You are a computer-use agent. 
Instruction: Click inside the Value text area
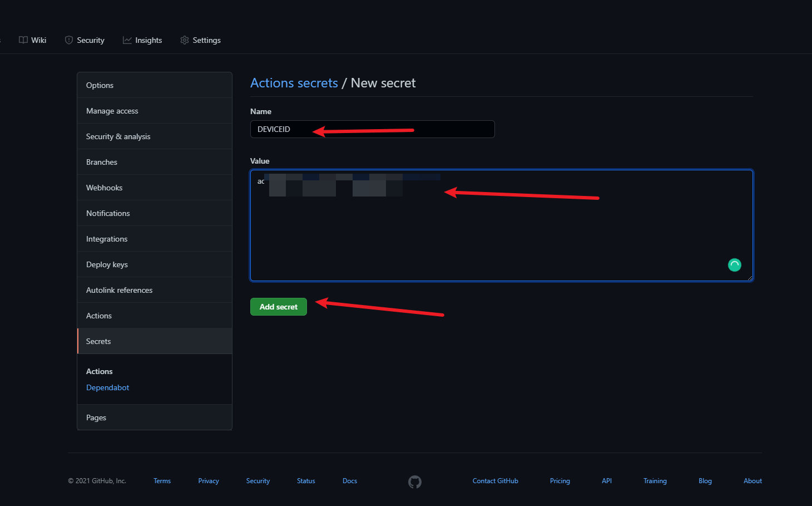[x=501, y=234]
